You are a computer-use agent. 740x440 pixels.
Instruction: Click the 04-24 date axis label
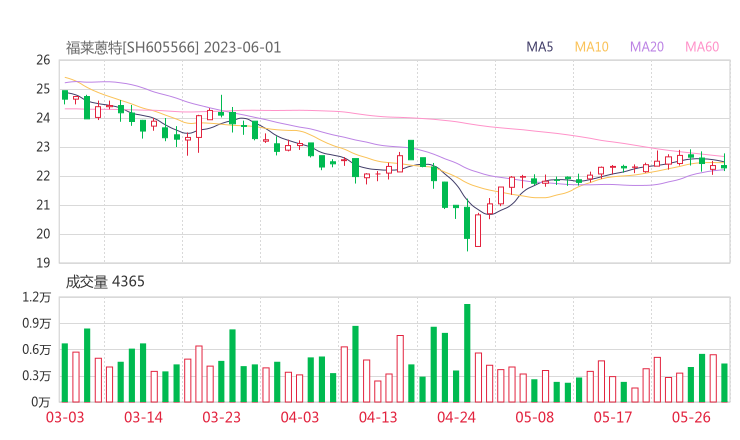click(x=456, y=417)
